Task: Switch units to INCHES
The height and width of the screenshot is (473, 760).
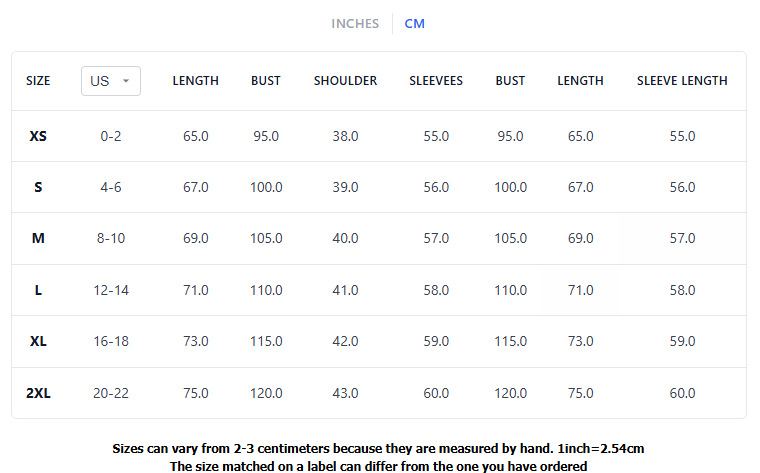Action: (x=355, y=24)
